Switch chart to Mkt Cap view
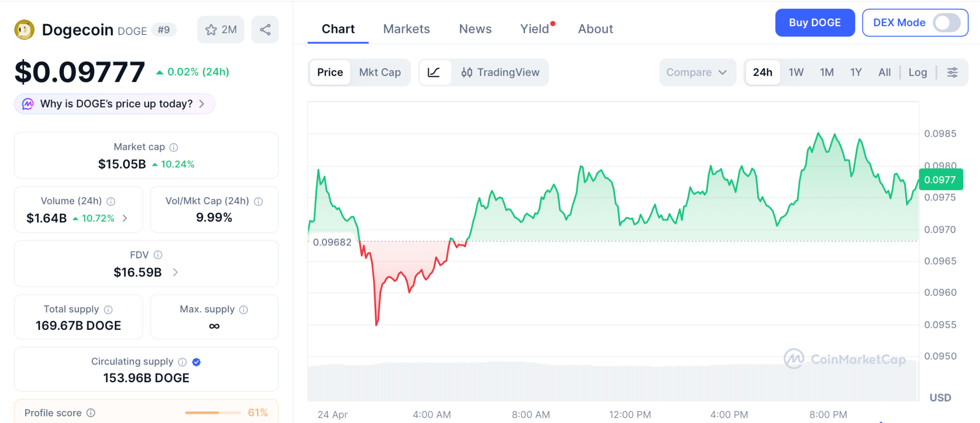This screenshot has width=980, height=423. coord(380,72)
